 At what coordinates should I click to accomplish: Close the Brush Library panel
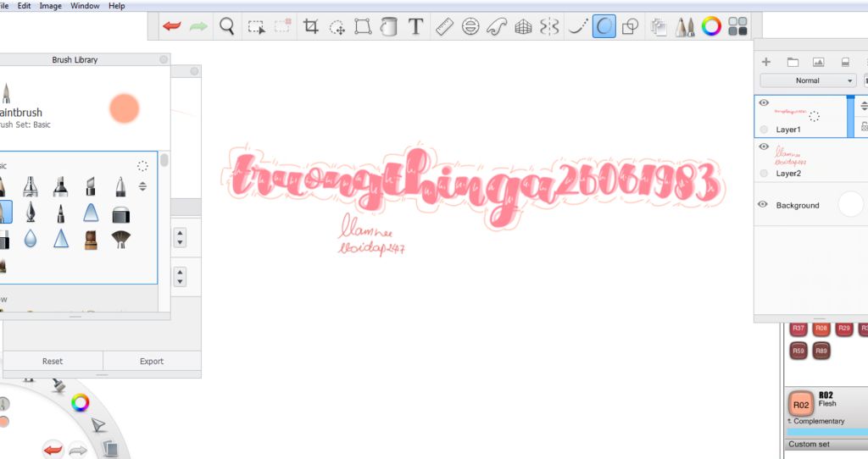tap(164, 60)
